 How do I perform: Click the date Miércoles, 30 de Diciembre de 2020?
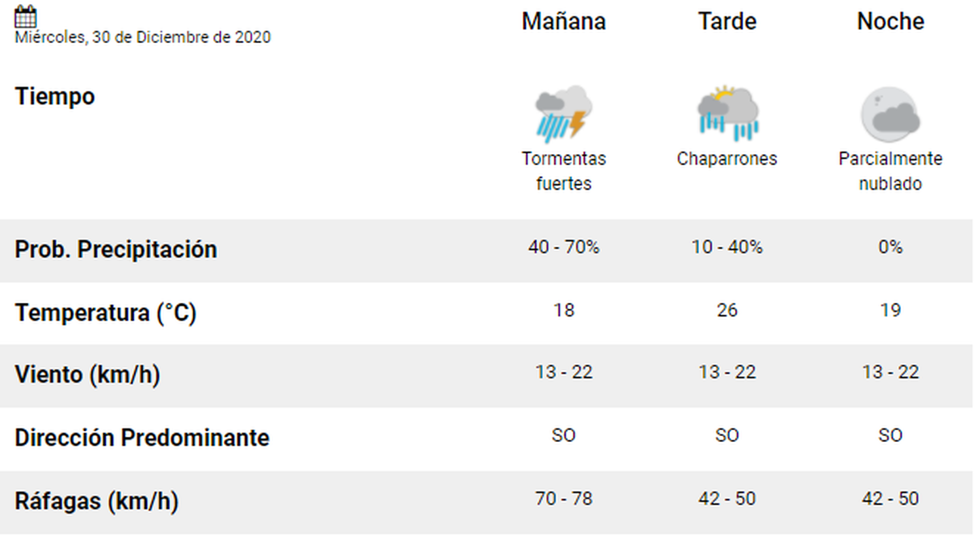click(142, 37)
